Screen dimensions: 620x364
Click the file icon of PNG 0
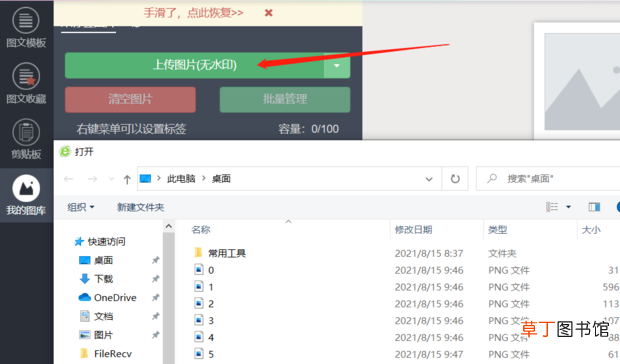(199, 270)
